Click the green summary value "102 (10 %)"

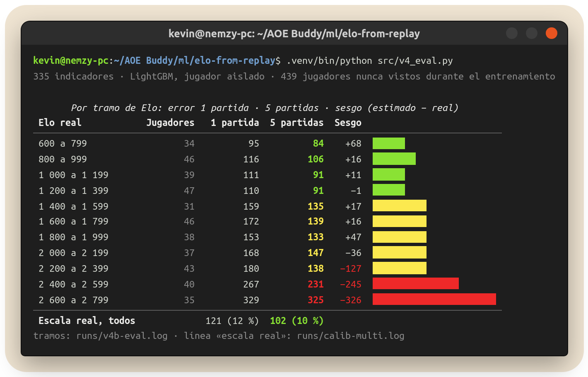click(297, 321)
